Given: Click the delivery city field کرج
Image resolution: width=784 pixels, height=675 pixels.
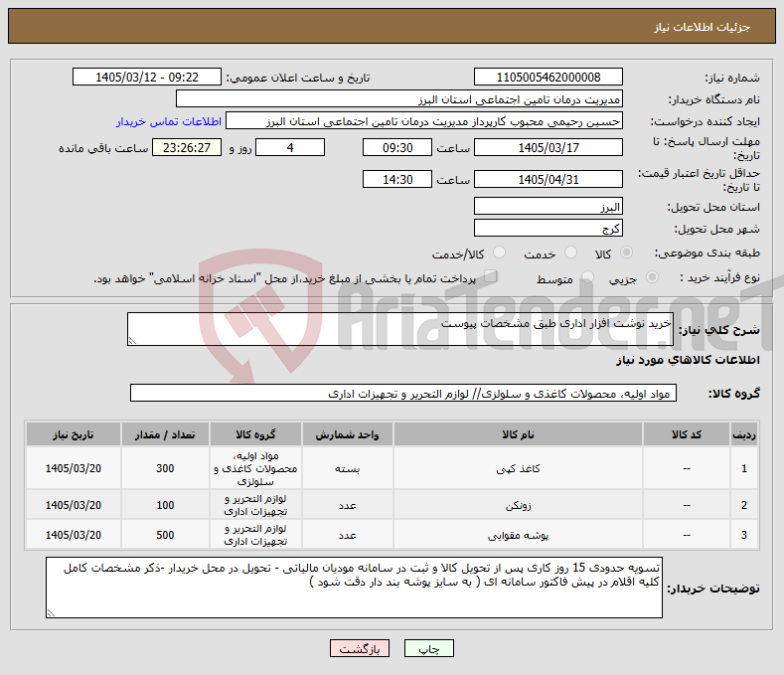Looking at the screenshot, I should [x=548, y=229].
